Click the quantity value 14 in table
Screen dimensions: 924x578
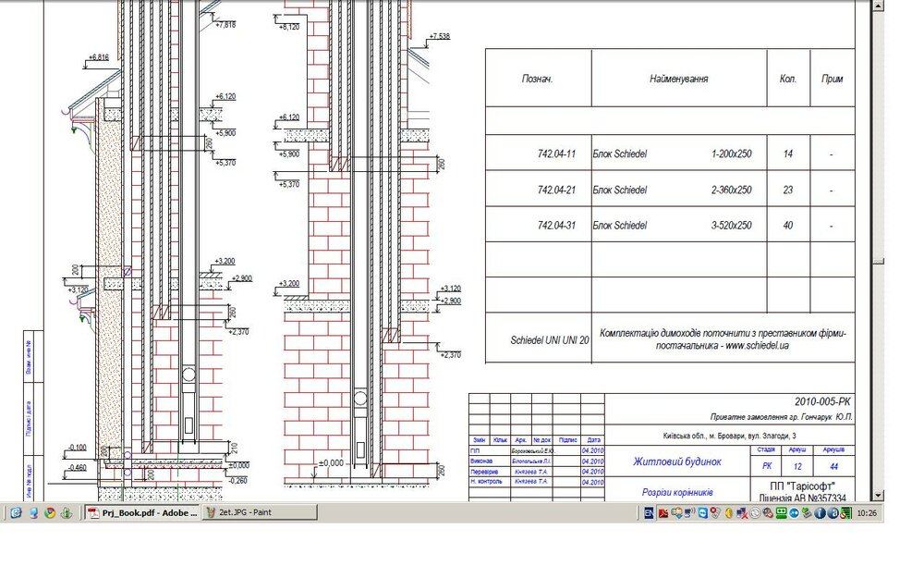(788, 154)
